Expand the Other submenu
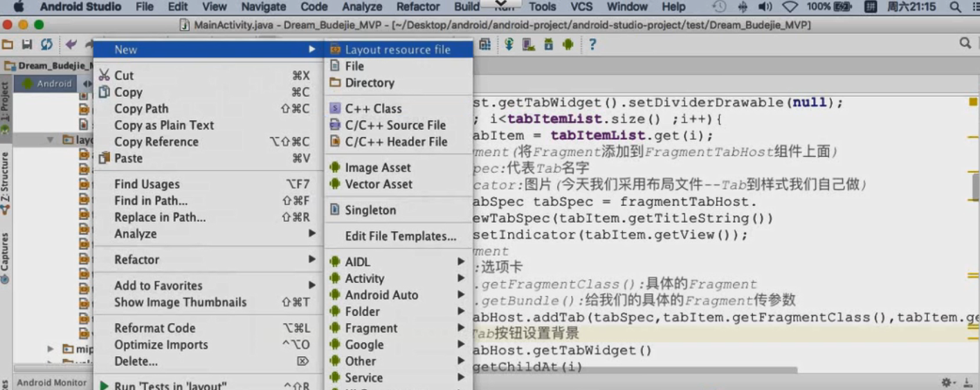980x390 pixels. click(399, 362)
